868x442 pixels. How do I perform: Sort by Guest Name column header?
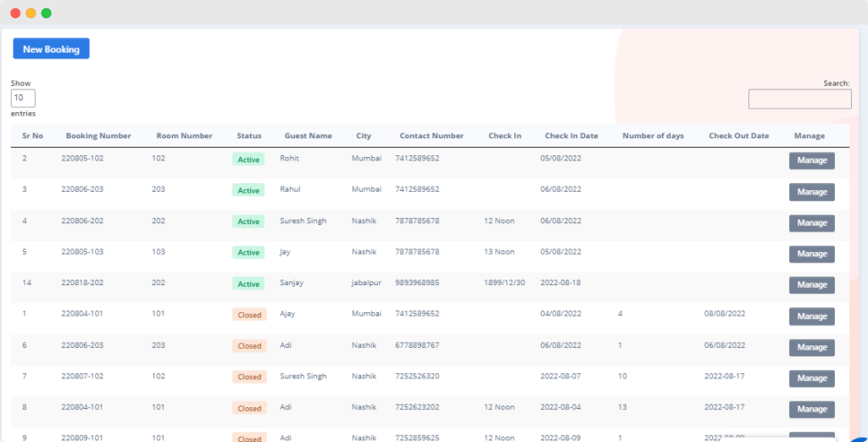coord(309,136)
